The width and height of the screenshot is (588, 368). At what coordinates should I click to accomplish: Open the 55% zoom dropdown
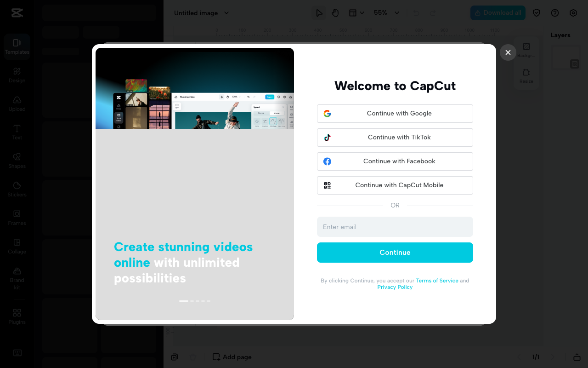pyautogui.click(x=386, y=13)
